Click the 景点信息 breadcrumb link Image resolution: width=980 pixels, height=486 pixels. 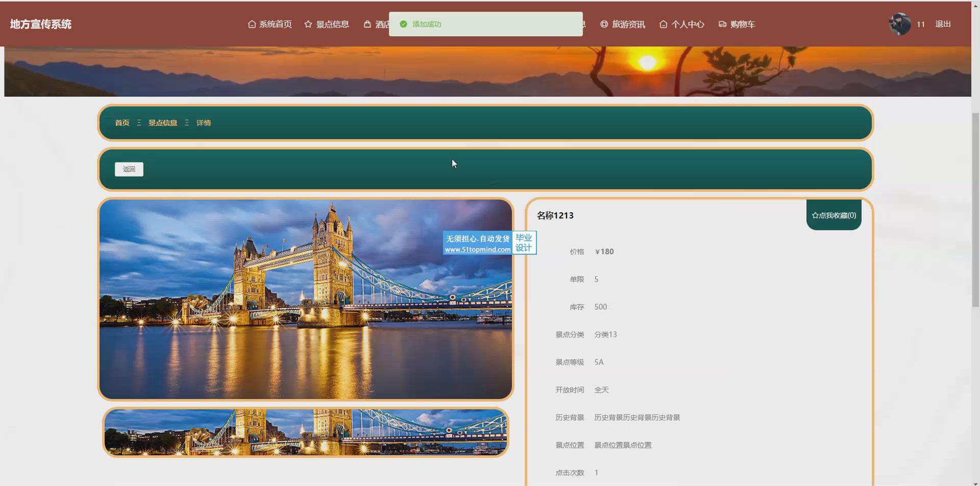pos(163,123)
